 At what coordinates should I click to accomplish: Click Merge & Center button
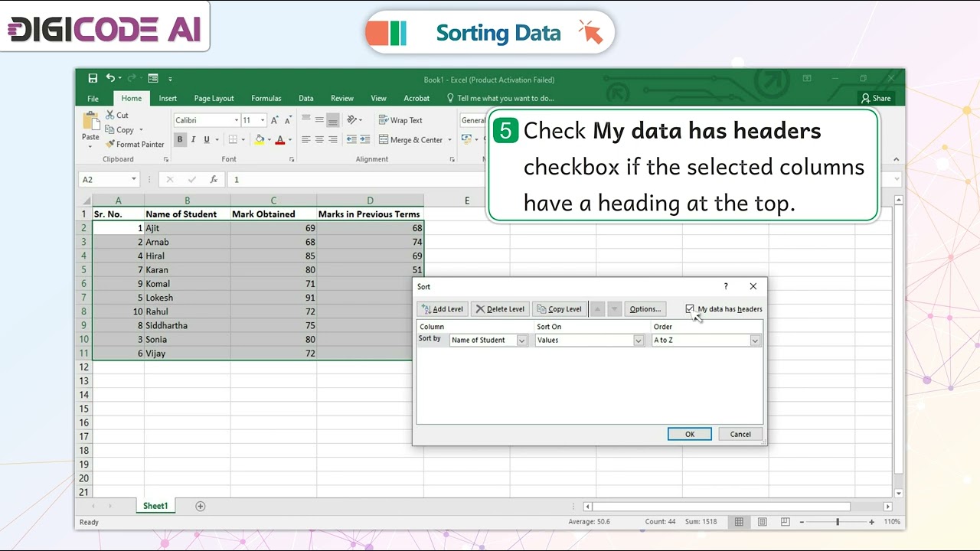click(410, 140)
